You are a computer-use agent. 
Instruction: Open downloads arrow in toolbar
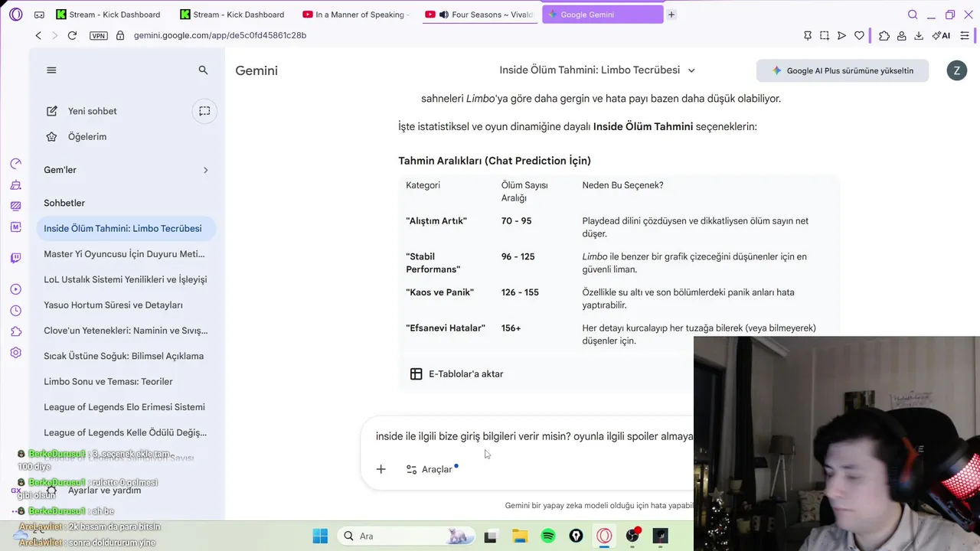click(x=918, y=35)
